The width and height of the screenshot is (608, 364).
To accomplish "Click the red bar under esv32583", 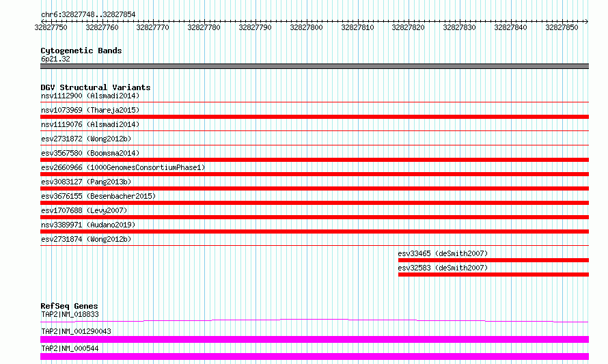I will click(x=494, y=275).
